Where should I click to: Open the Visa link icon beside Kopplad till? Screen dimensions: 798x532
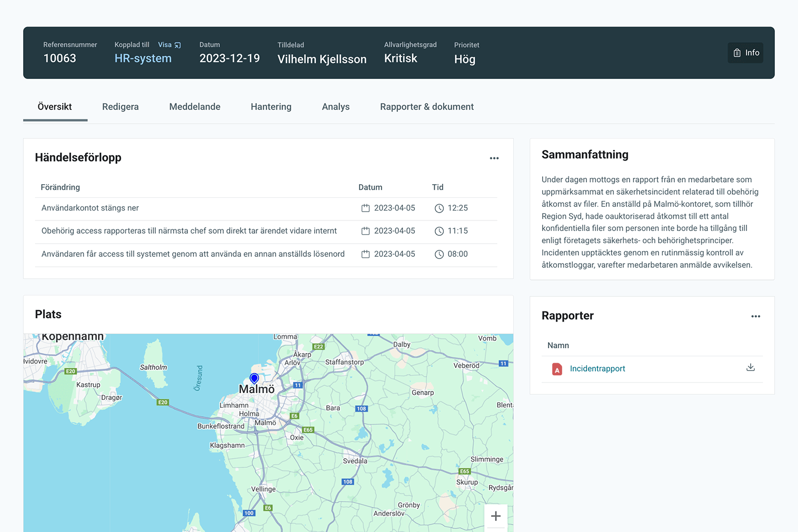[177, 45]
